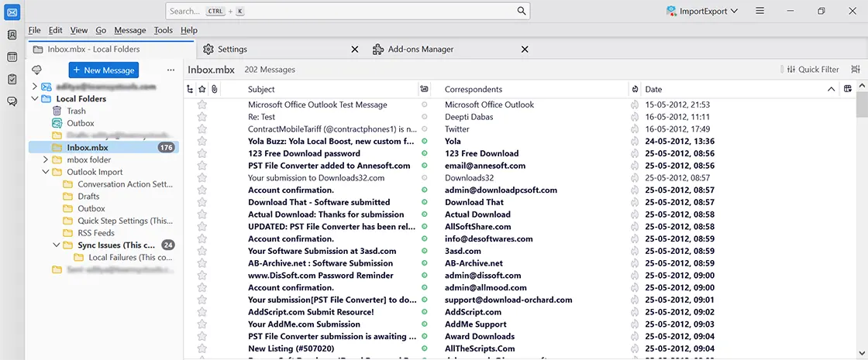
Task: Sort by junk status column header
Action: 635,89
